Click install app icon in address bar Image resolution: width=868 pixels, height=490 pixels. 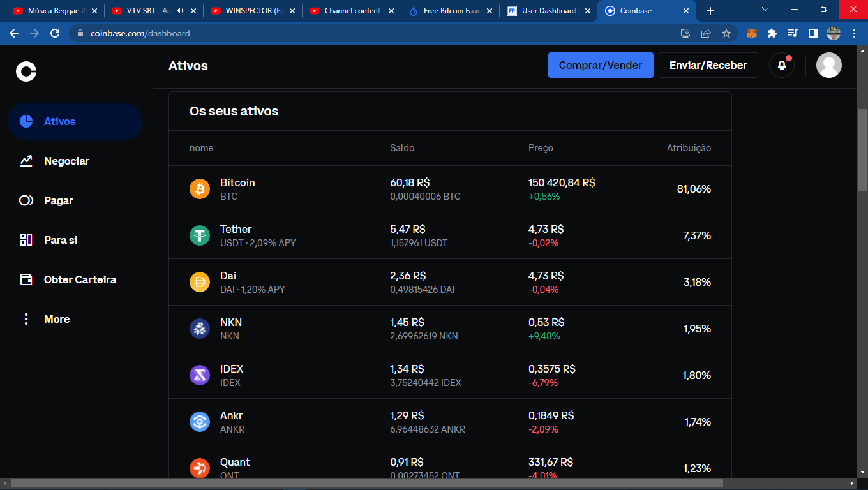(x=685, y=33)
